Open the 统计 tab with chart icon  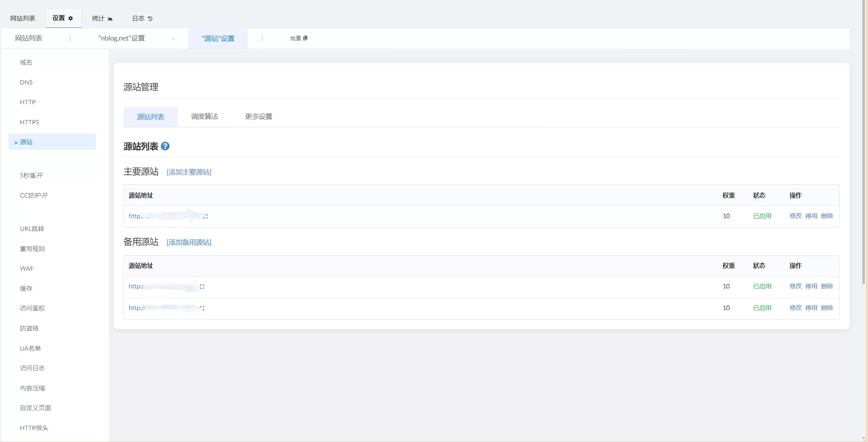(102, 18)
